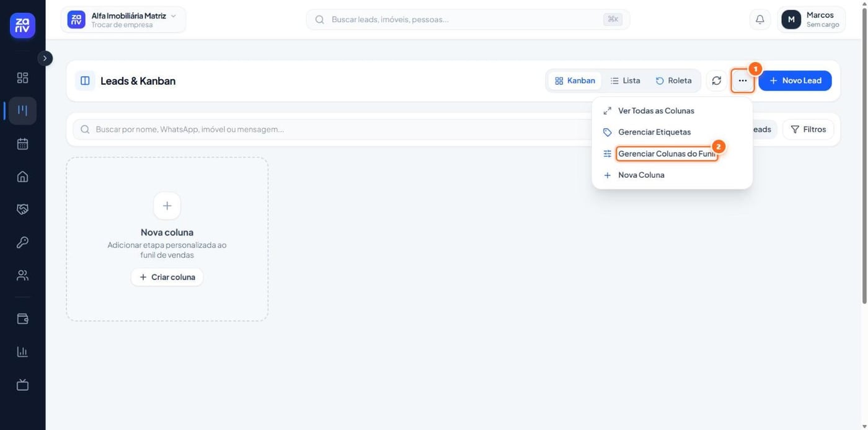Click the Leads & Kanban title icon

tap(85, 81)
